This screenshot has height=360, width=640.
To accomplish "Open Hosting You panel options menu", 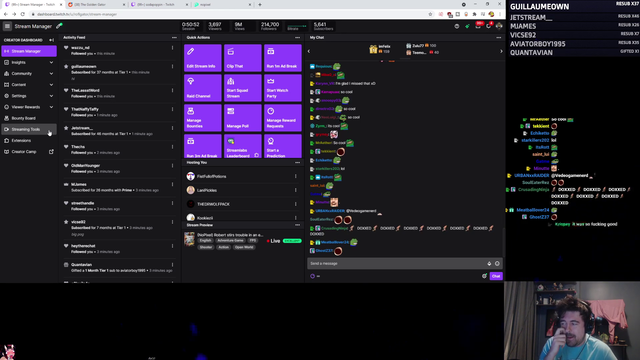I will click(298, 162).
